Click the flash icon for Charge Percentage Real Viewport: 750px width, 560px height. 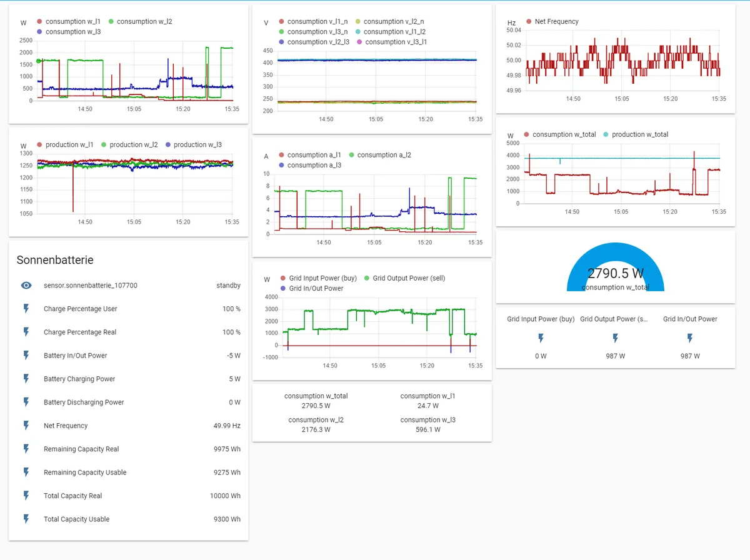coord(26,332)
